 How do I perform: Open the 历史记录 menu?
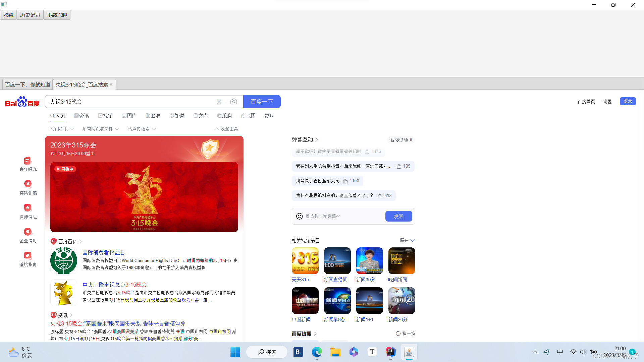[x=30, y=15]
